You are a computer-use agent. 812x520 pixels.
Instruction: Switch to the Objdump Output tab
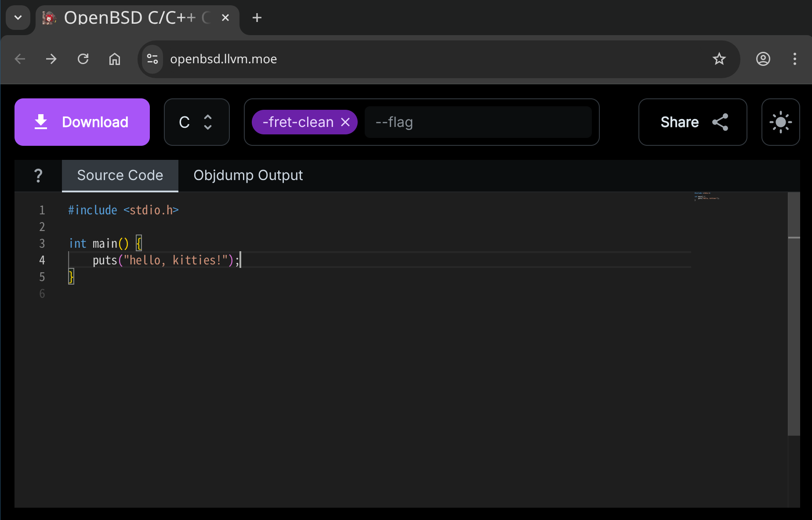click(x=248, y=176)
